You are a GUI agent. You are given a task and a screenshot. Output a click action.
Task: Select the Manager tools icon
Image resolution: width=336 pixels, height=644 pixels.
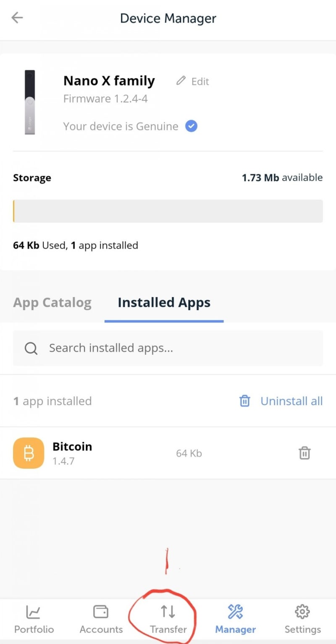coord(235,612)
